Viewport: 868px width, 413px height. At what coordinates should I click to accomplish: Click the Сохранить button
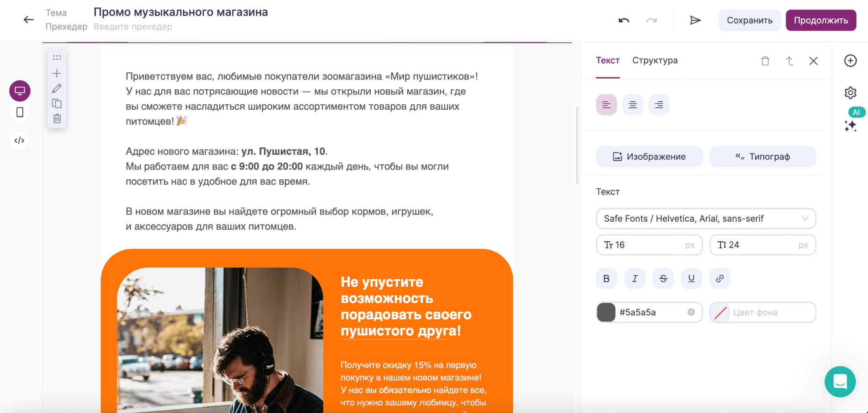[x=749, y=20]
